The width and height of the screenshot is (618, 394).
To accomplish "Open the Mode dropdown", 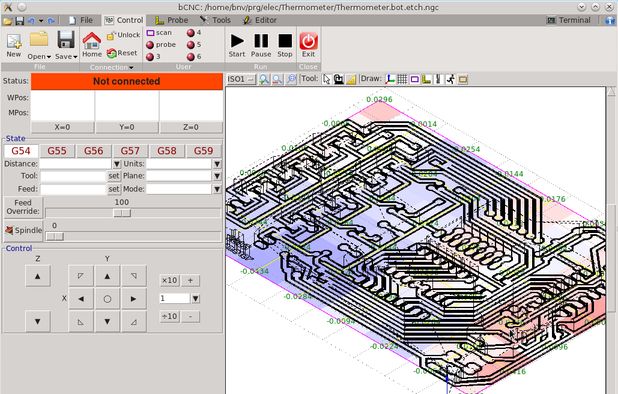I will pyautogui.click(x=217, y=189).
